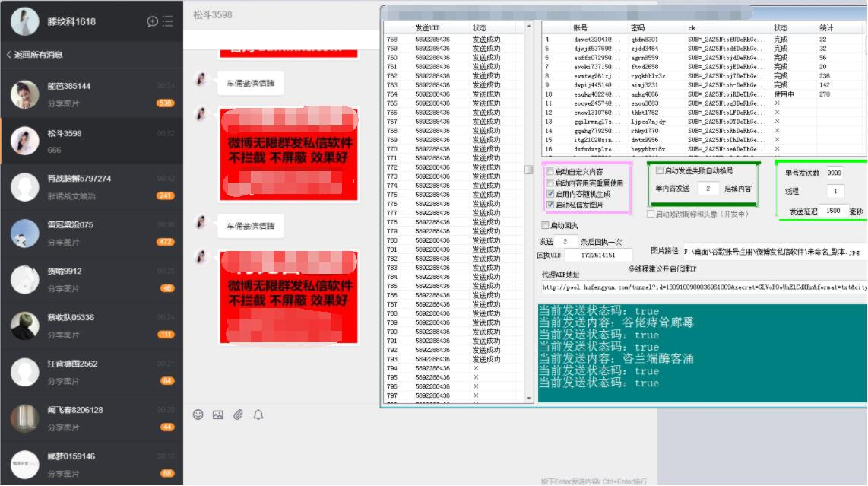Click the 发送 count field before 条后回执一次
This screenshot has height=486, width=868.
pos(565,242)
